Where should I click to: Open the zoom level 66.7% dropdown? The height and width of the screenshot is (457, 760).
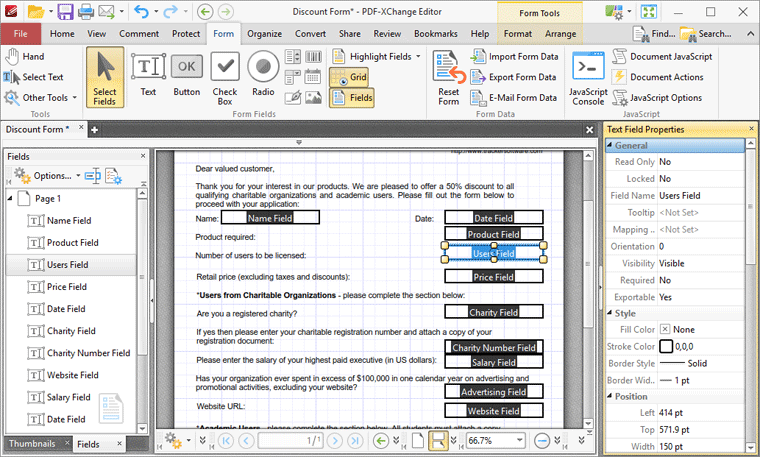[x=520, y=441]
